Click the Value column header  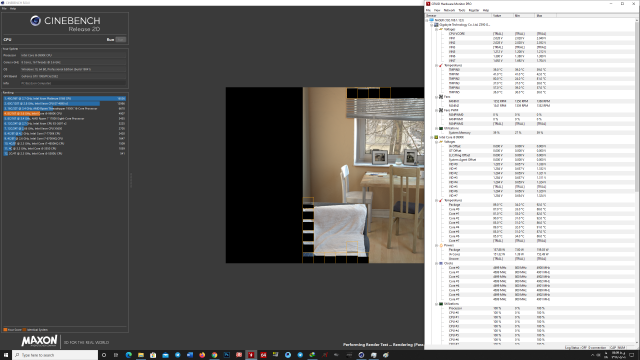502,16
